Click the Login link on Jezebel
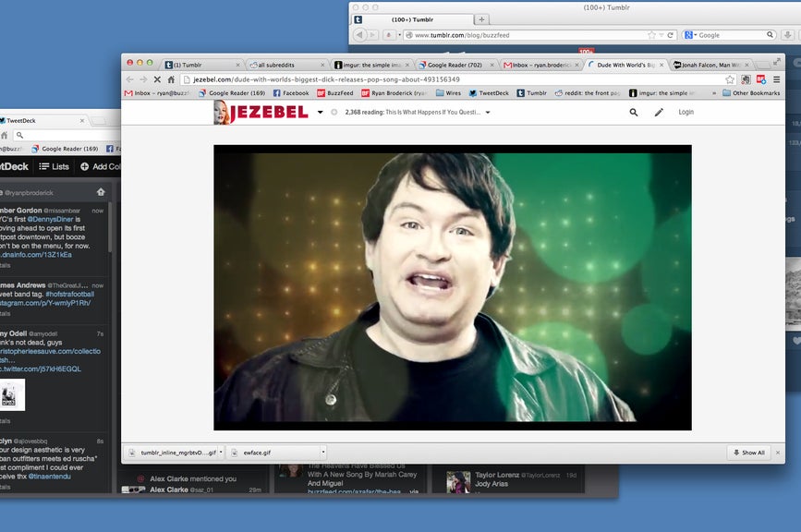The width and height of the screenshot is (801, 532). tap(686, 113)
